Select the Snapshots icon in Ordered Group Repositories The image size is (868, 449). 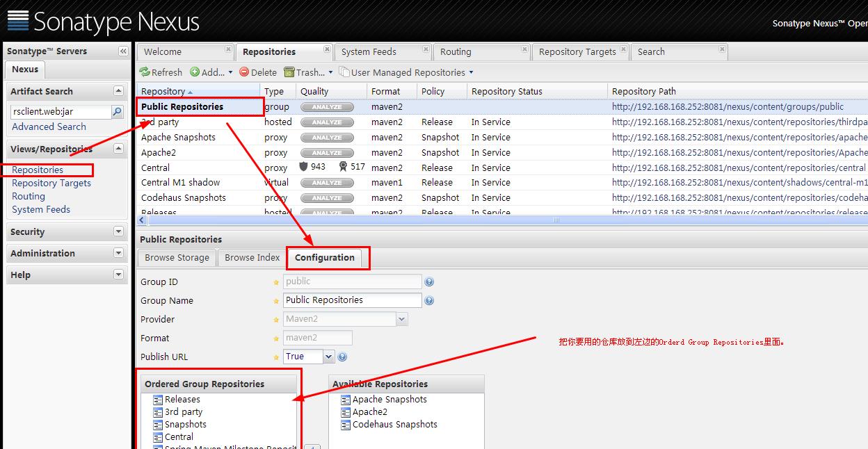[x=158, y=425]
